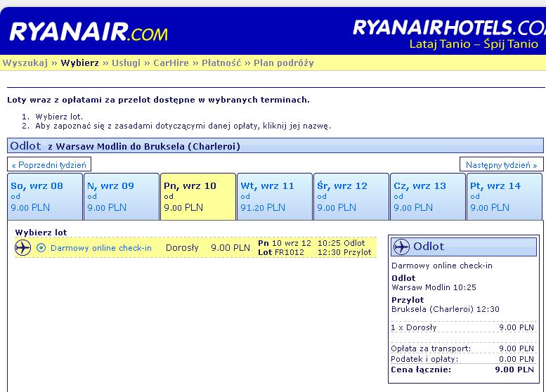This screenshot has width=546, height=392.
Task: Go back to the Wyszukaj step
Action: [25, 63]
